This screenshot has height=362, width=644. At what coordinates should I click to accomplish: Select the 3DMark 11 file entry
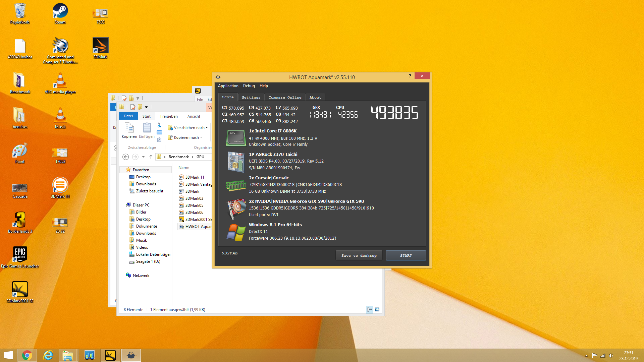pyautogui.click(x=195, y=177)
